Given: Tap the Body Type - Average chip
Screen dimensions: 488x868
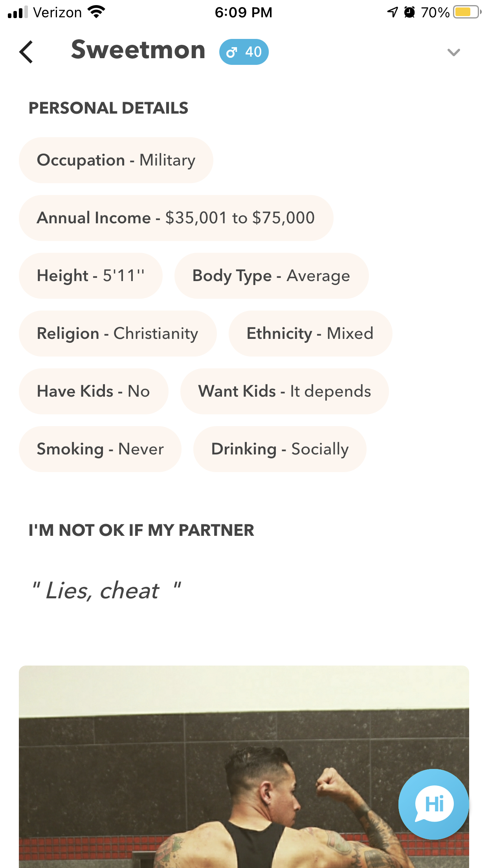Looking at the screenshot, I should tap(271, 276).
